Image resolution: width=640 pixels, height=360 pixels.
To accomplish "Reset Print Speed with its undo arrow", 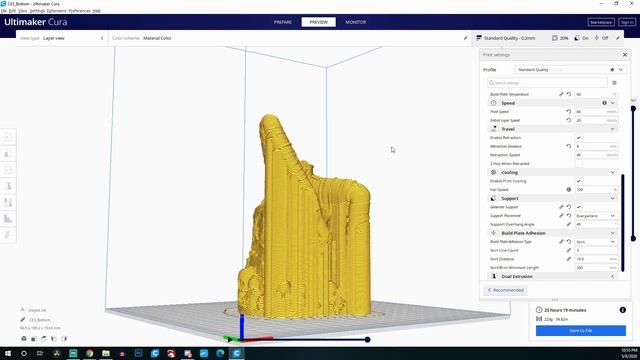I will [569, 111].
